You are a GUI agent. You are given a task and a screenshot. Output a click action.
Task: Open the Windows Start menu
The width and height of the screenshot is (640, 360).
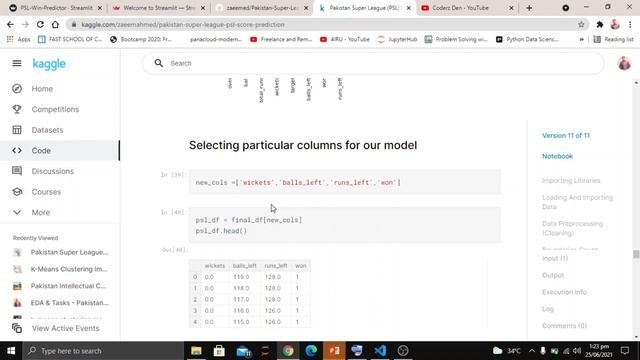[x=11, y=351]
